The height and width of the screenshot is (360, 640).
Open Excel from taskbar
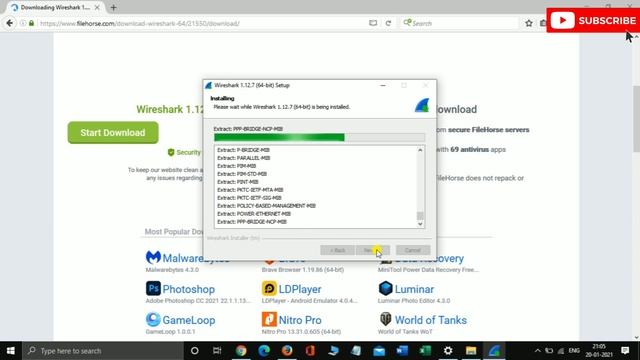pos(425,351)
